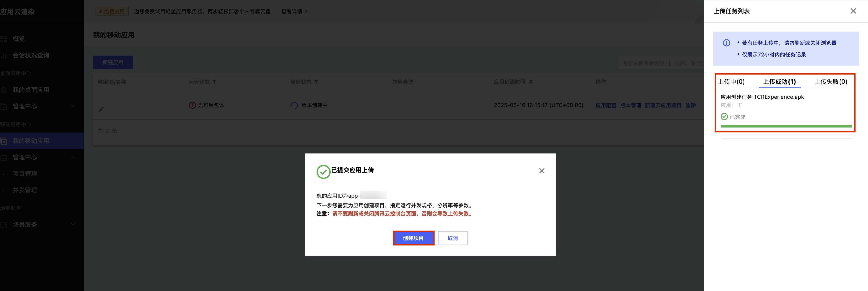
Task: Close the 已提交应用上传 dialog with X
Action: [541, 171]
